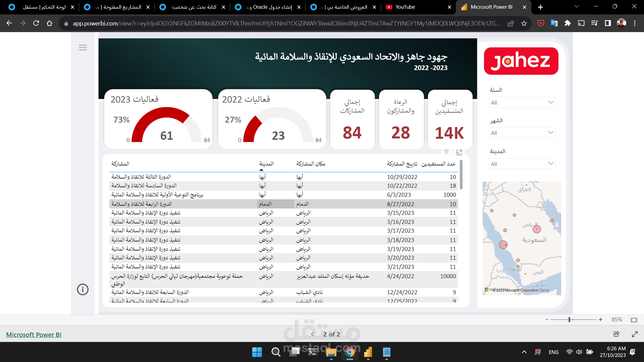The height and width of the screenshot is (362, 644).
Task: Click the zoom level slider handle
Action: (569, 320)
